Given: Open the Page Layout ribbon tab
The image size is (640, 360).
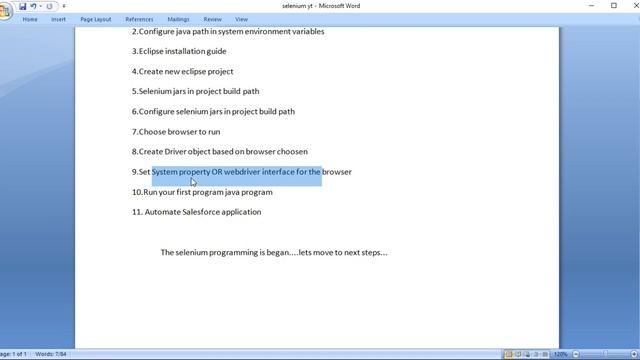Looking at the screenshot, I should [96, 19].
